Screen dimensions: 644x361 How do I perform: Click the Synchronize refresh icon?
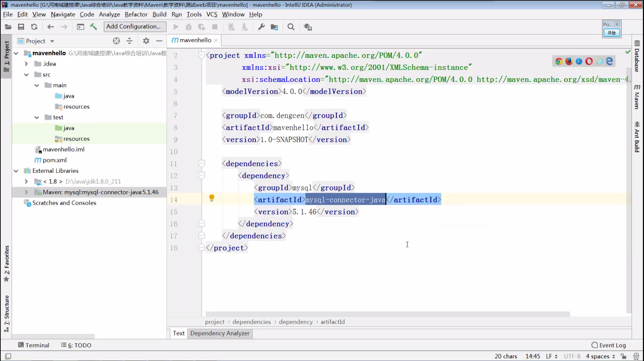(34, 27)
